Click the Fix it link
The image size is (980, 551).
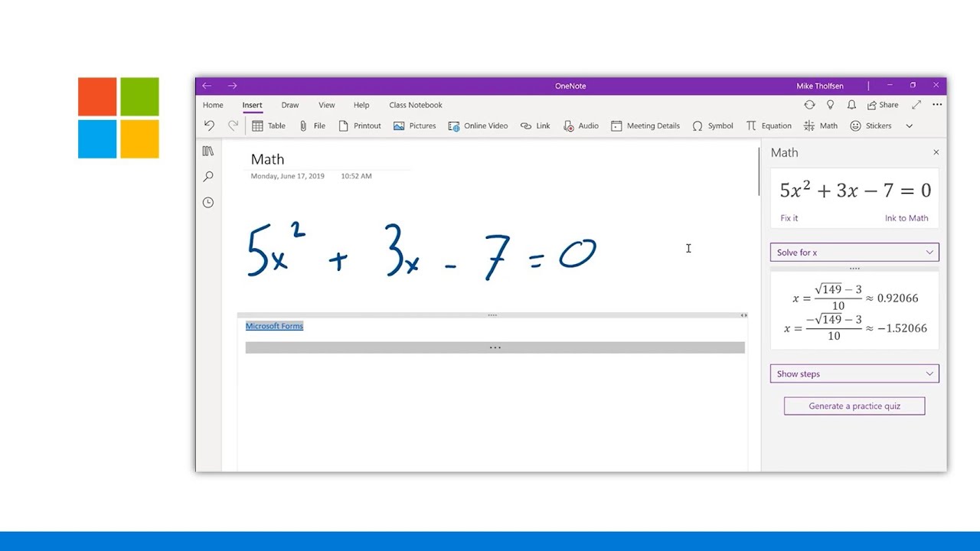789,218
